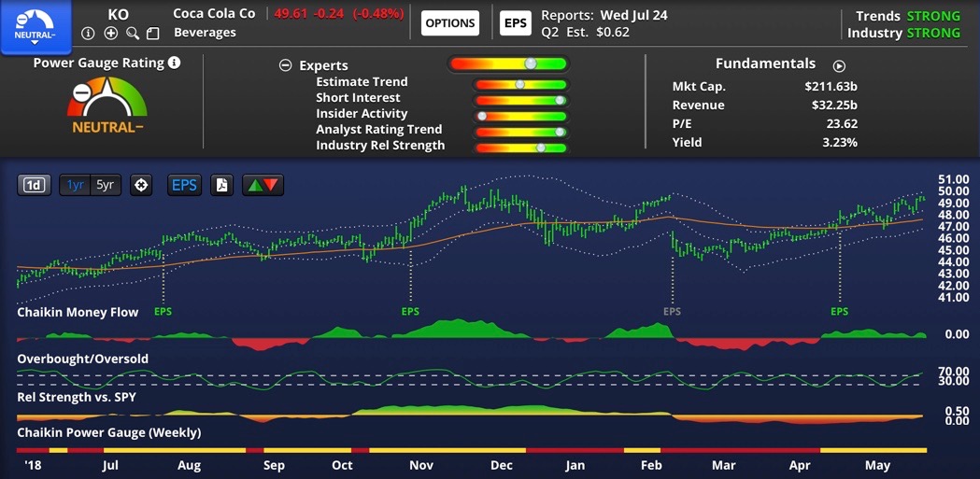The height and width of the screenshot is (479, 980).
Task: Click the Insider Activity gauge bar
Action: click(x=521, y=115)
